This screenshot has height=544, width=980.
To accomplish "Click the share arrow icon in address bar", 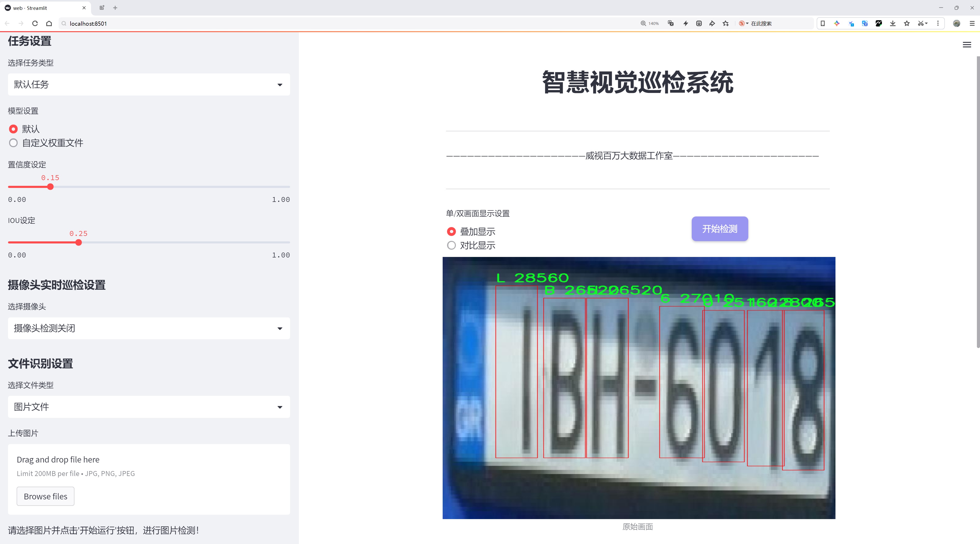I will click(712, 24).
